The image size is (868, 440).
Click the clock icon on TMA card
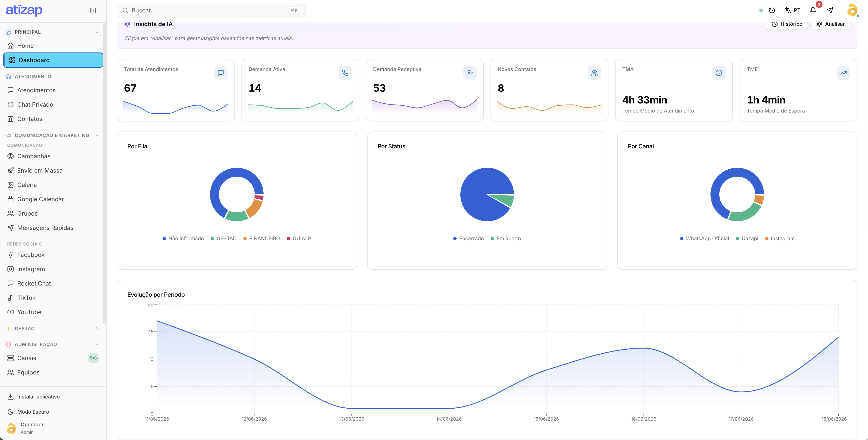(x=719, y=73)
